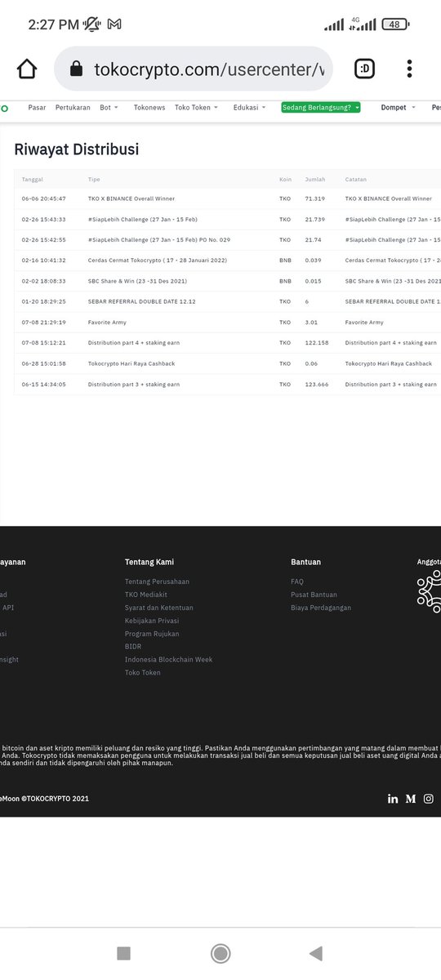Open the Tokonews menu item
441x980 pixels.
point(149,107)
